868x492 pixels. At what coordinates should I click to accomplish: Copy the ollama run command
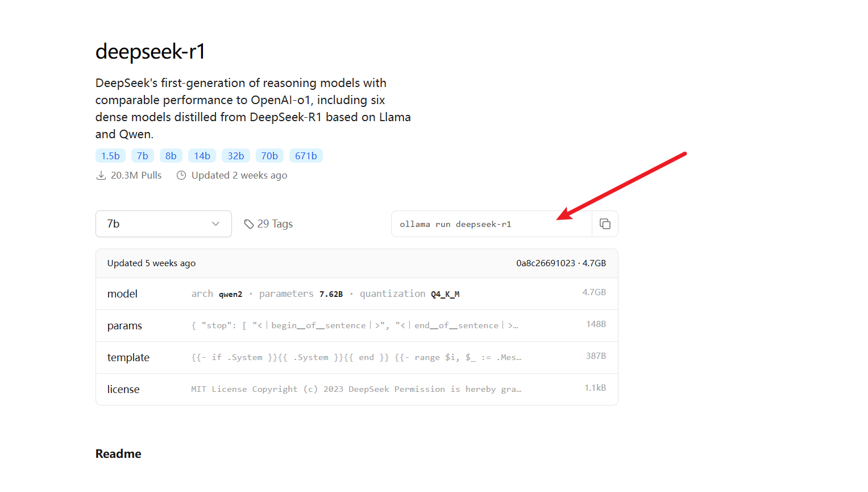pos(605,224)
